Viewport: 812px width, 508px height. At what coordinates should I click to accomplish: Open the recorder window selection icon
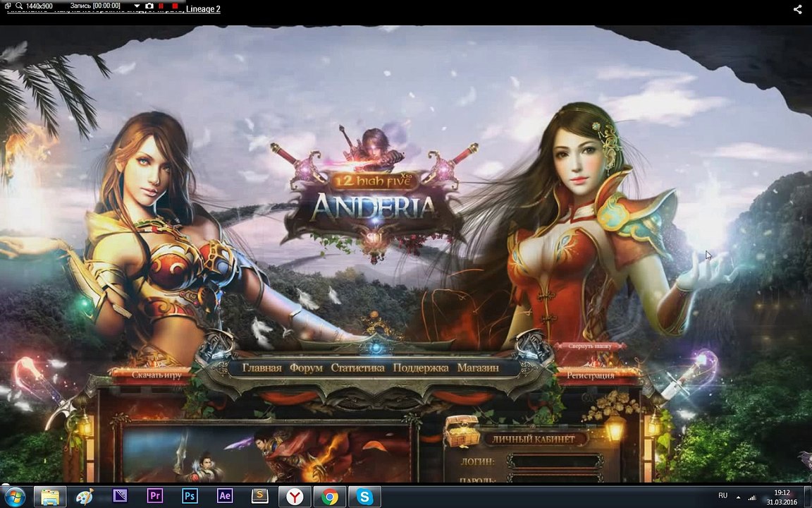pyautogui.click(x=7, y=6)
